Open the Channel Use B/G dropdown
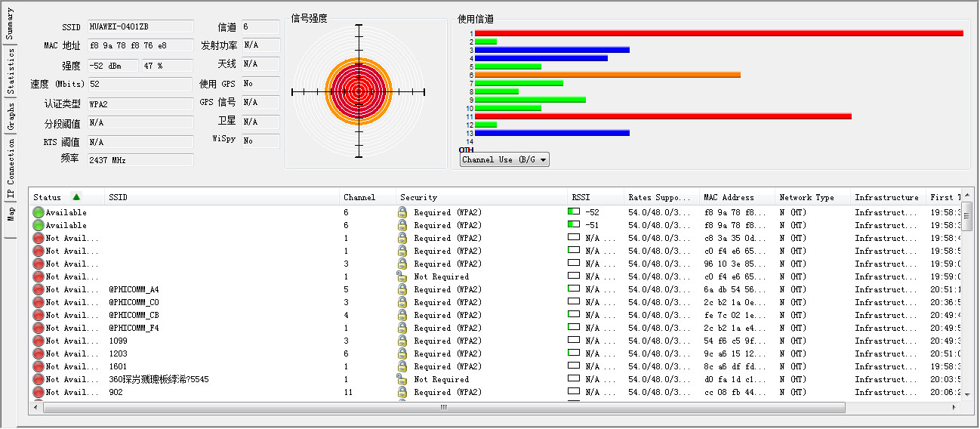The image size is (980, 429). pyautogui.click(x=504, y=160)
